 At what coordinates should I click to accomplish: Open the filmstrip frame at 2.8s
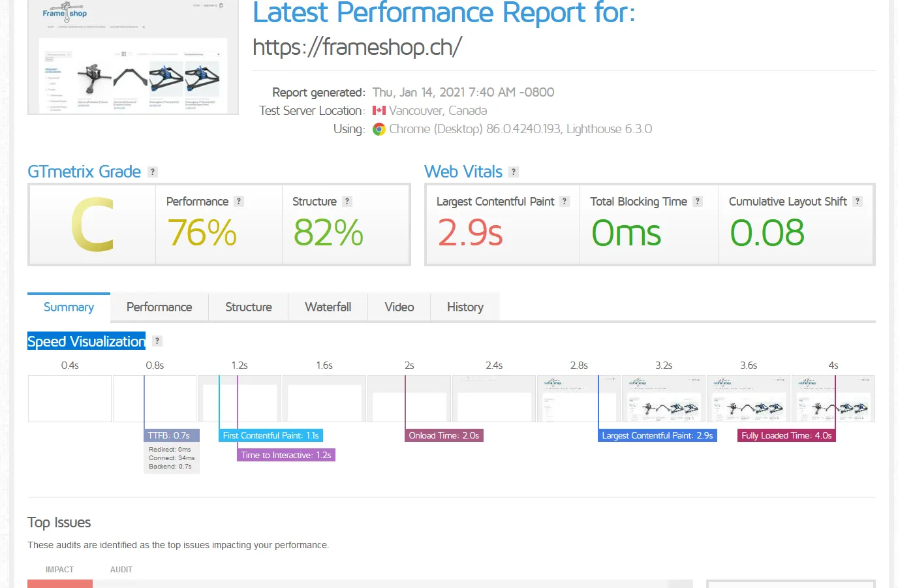[579, 399]
